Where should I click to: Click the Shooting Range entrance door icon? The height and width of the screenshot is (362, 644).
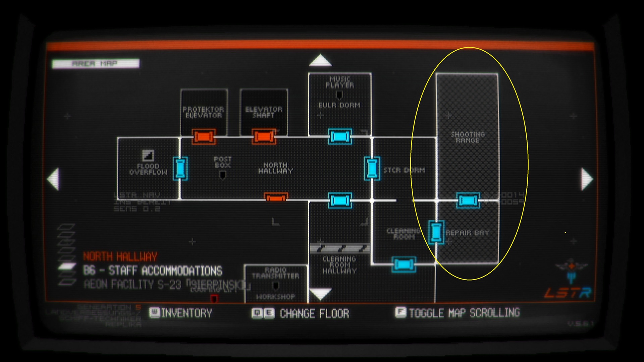pos(467,200)
